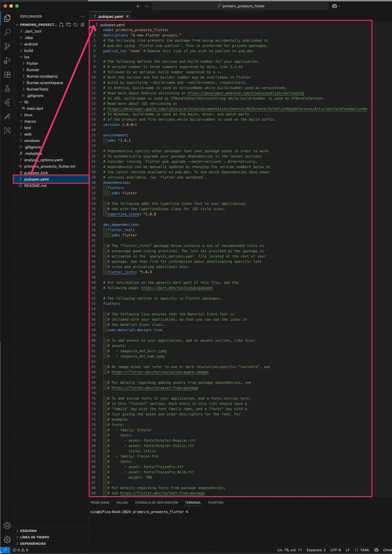Click the New File icon in explorer

coord(61,25)
